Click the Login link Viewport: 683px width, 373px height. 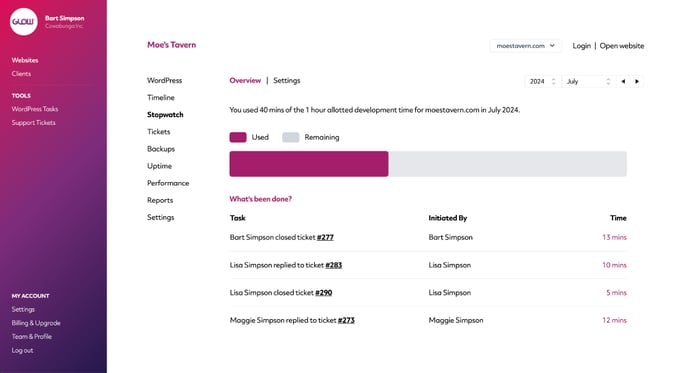pyautogui.click(x=582, y=46)
